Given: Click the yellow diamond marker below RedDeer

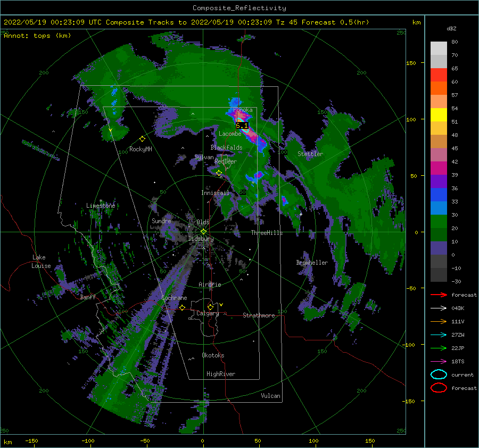Looking at the screenshot, I should [x=219, y=173].
